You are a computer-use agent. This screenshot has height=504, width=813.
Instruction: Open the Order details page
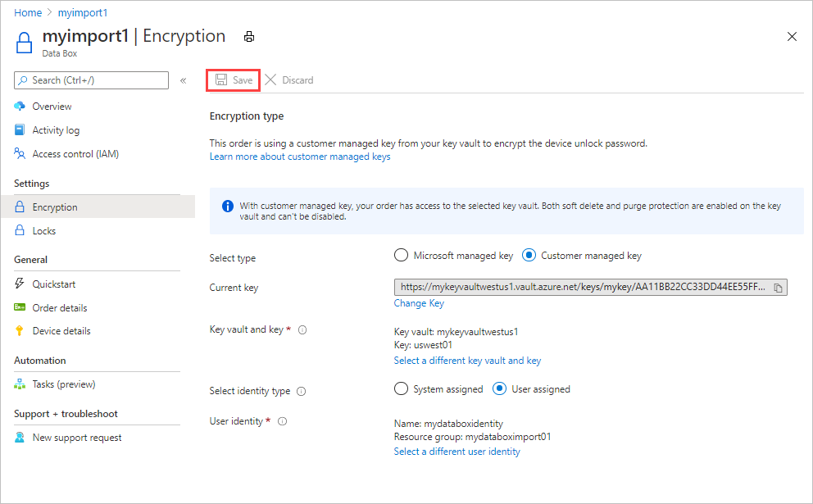tap(60, 308)
